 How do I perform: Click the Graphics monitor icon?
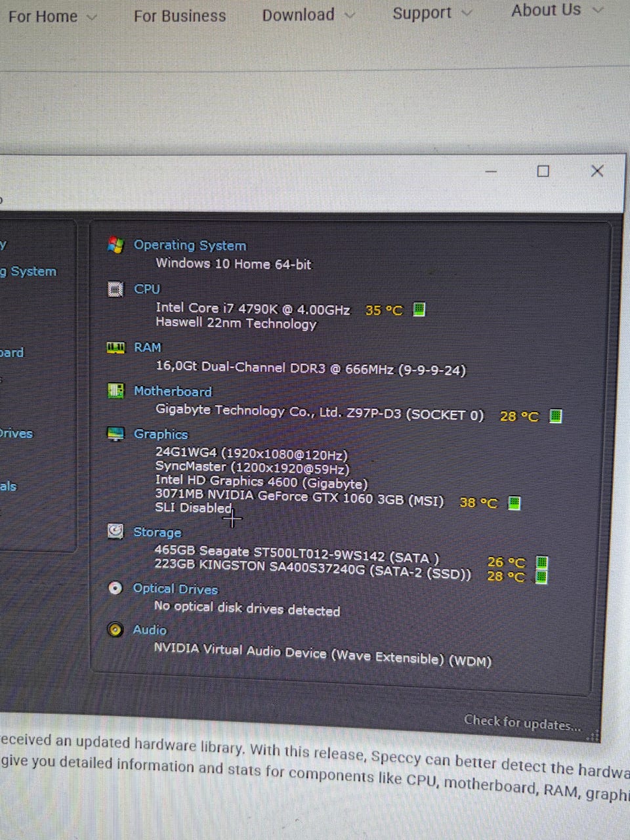pos(115,434)
